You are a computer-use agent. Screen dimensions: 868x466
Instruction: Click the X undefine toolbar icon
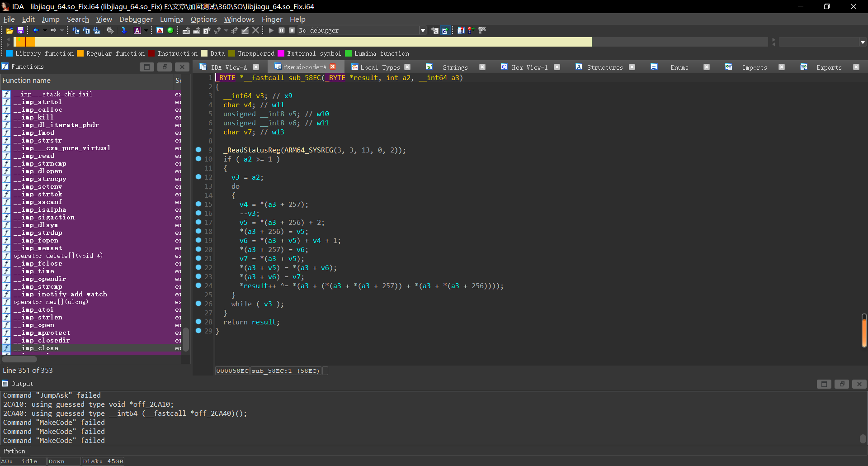(256, 30)
